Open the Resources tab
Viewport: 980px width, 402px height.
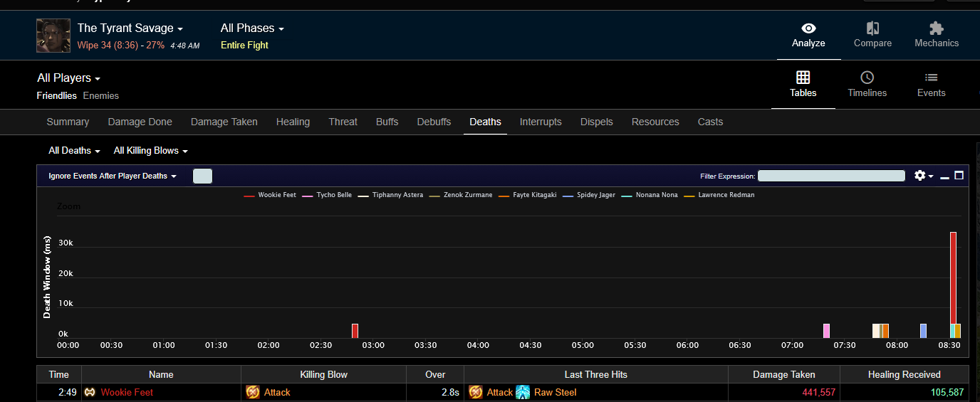point(655,122)
